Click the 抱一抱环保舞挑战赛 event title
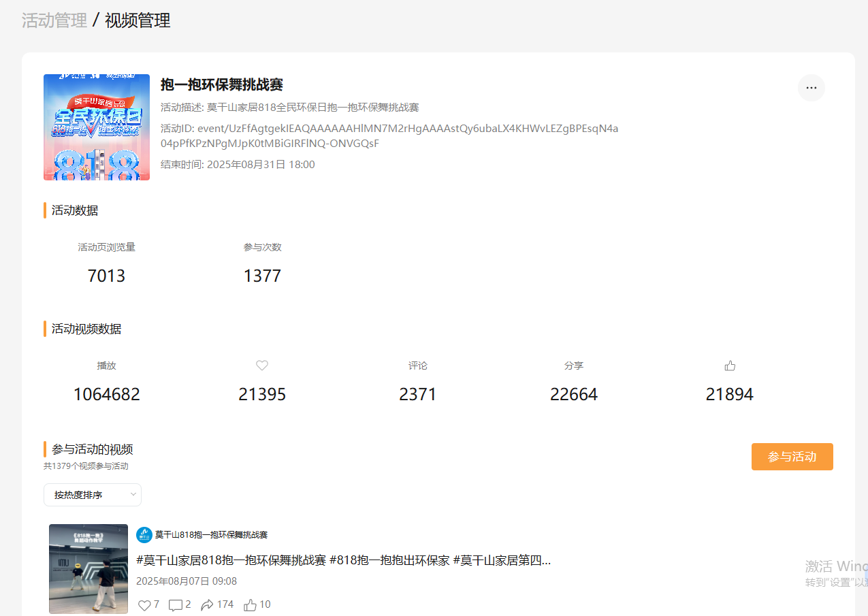868x616 pixels. [222, 84]
